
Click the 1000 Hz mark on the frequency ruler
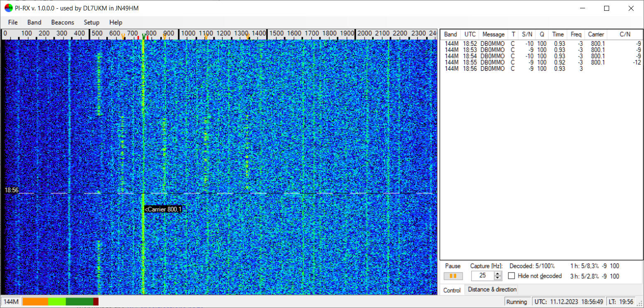(188, 33)
